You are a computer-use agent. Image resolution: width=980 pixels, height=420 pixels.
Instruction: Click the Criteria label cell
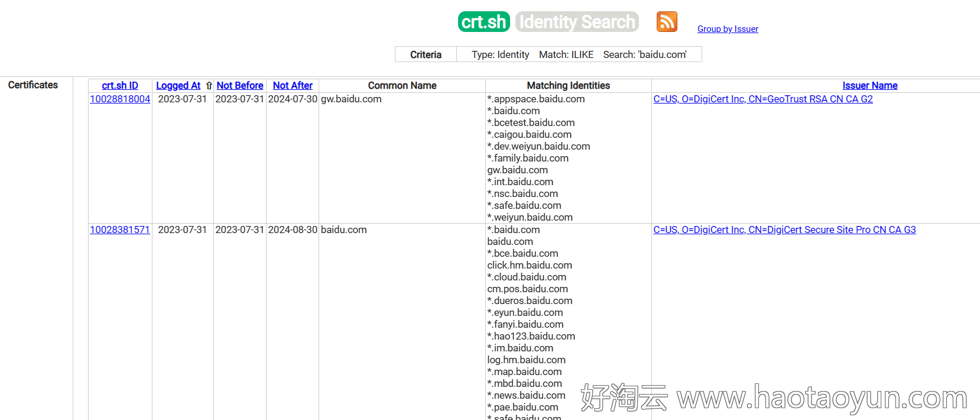tap(426, 54)
